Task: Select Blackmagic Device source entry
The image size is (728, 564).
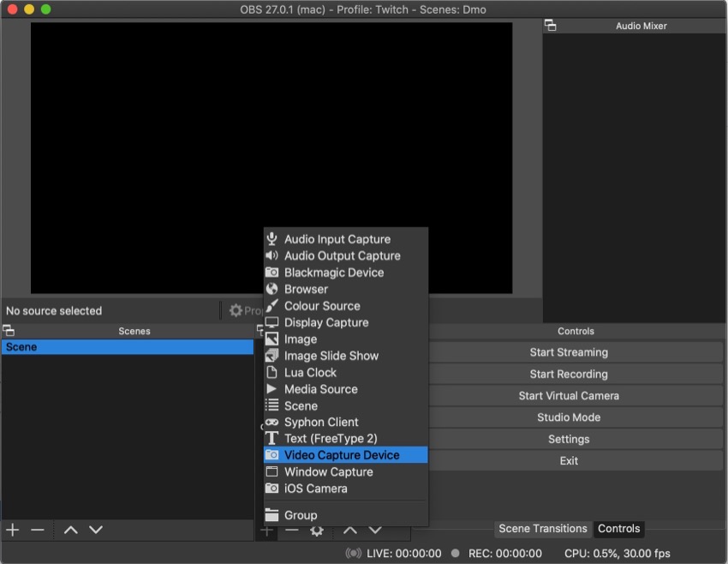Action: (345, 273)
